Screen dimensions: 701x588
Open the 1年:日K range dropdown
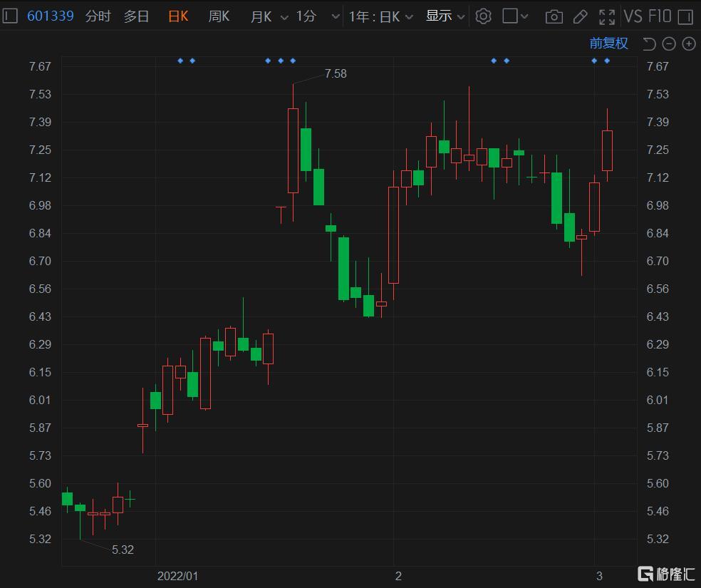pyautogui.click(x=380, y=16)
